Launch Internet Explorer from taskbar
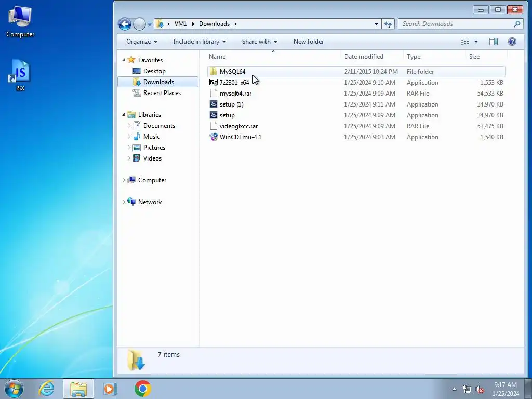 point(46,389)
